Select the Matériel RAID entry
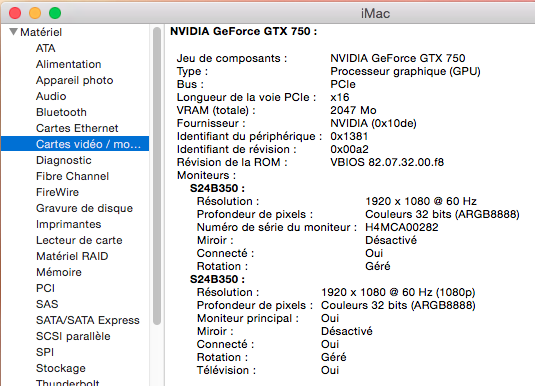This screenshot has height=386, width=535. 72,256
